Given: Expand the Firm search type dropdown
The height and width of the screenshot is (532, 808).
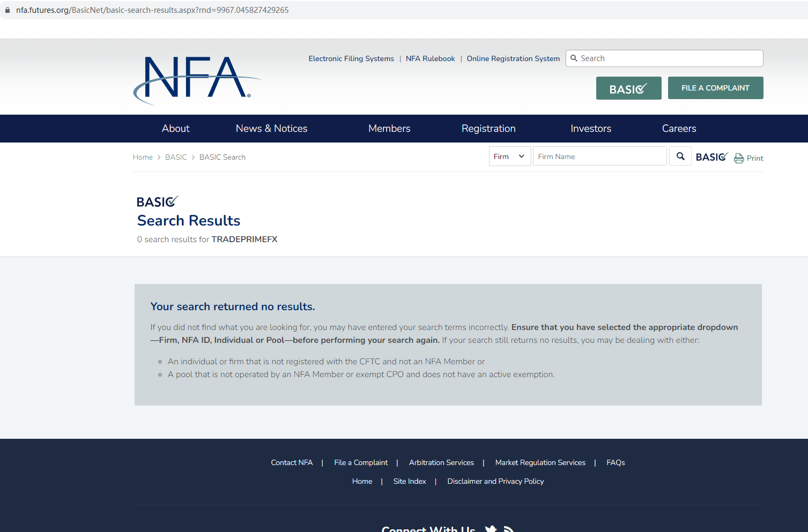Looking at the screenshot, I should [x=510, y=156].
